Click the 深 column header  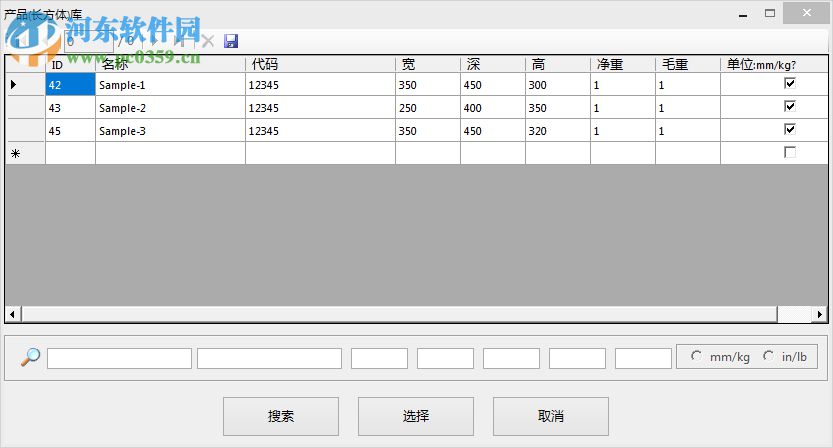(492, 64)
